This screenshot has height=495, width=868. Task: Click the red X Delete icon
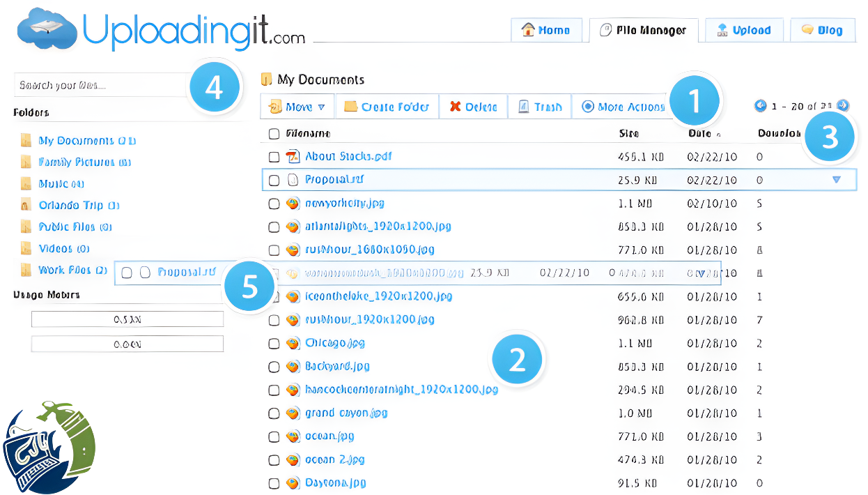[x=455, y=107]
